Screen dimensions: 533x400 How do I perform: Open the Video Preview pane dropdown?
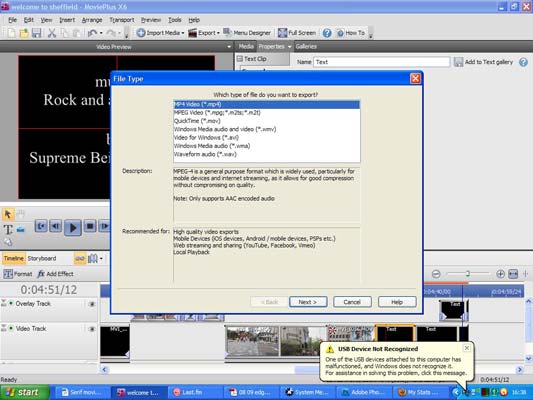pyautogui.click(x=229, y=47)
